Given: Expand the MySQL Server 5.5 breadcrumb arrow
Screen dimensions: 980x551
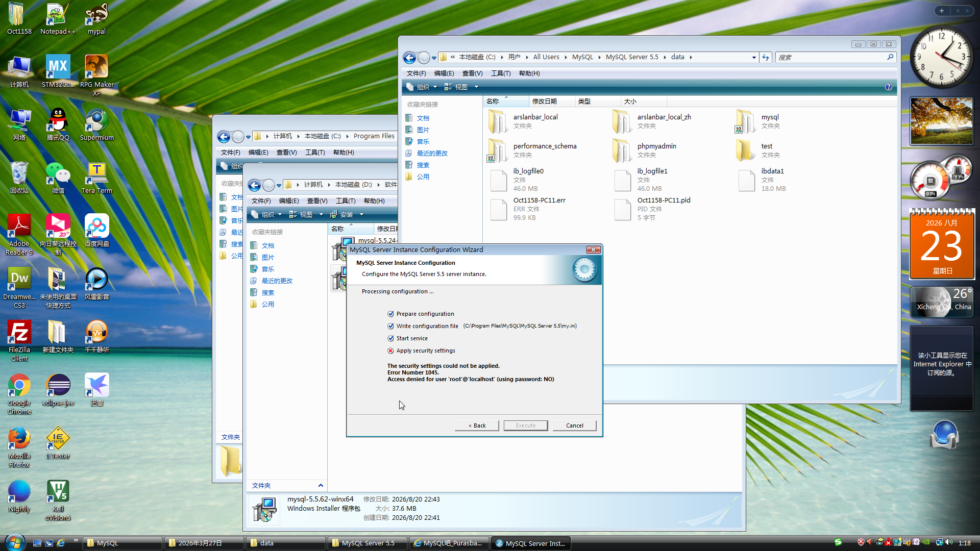Looking at the screenshot, I should pos(665,57).
